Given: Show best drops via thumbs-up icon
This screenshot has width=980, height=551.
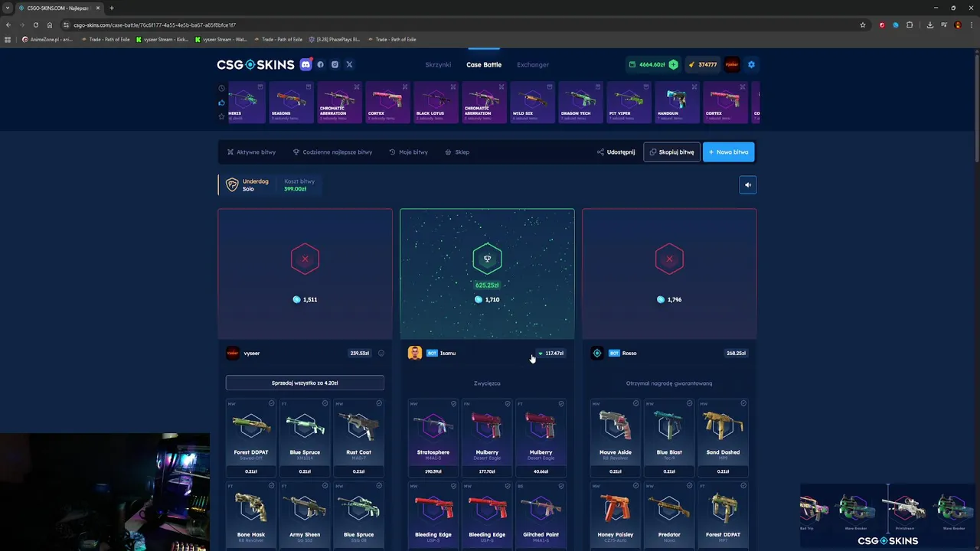Looking at the screenshot, I should click(221, 103).
